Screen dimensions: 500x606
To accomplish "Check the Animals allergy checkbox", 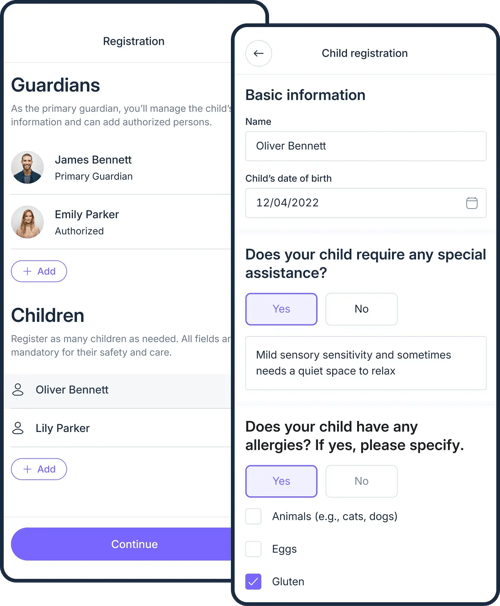I will click(x=253, y=516).
